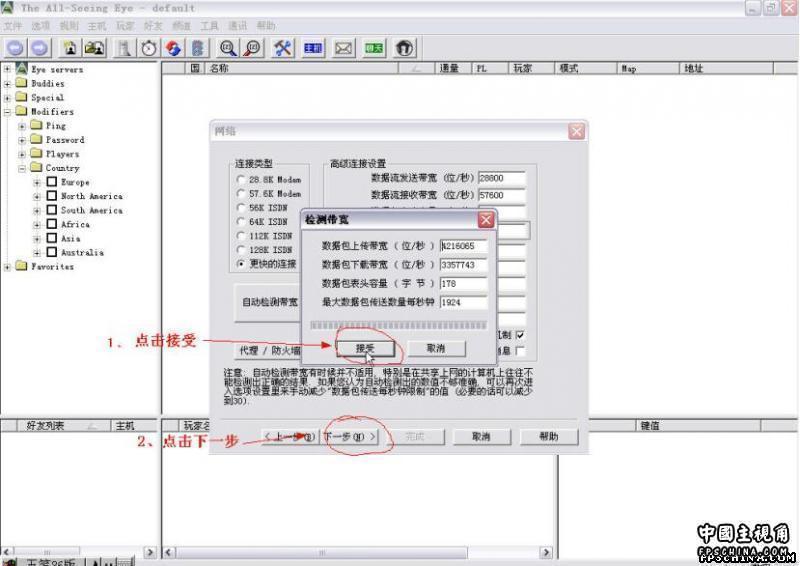Click the single buddy portrait toolbar icon
Viewport: 800px width, 566px height.
[x=70, y=48]
